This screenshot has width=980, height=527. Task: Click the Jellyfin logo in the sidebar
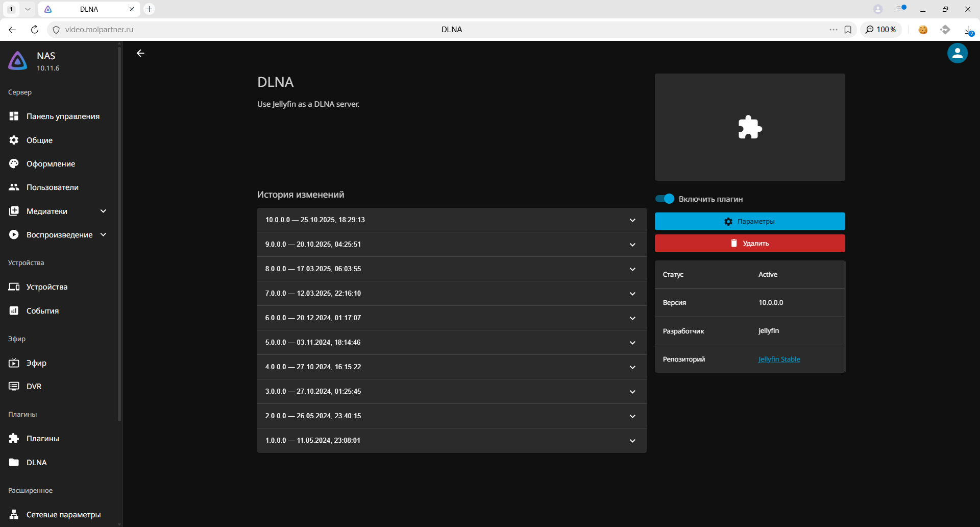(18, 61)
